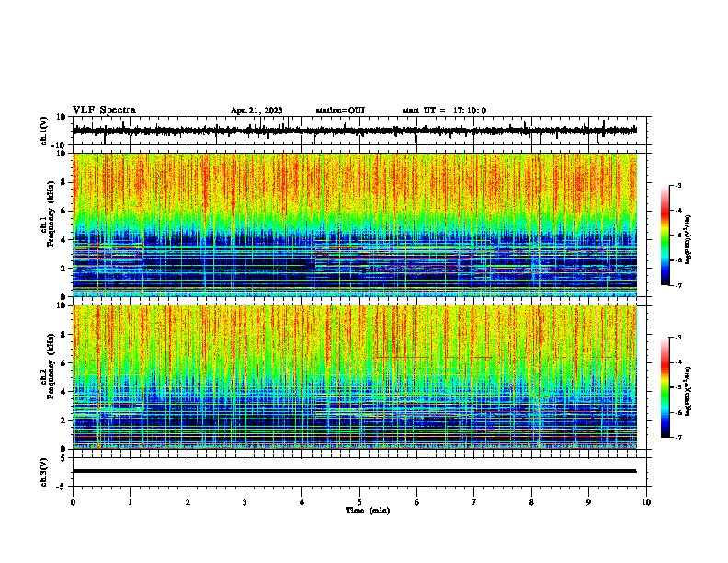
Task: Click the "-7" label on ch.2 color bar
Action: (678, 438)
